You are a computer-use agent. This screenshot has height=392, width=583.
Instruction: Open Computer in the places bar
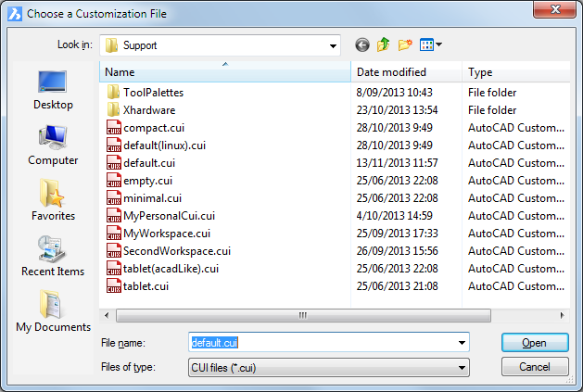53,145
